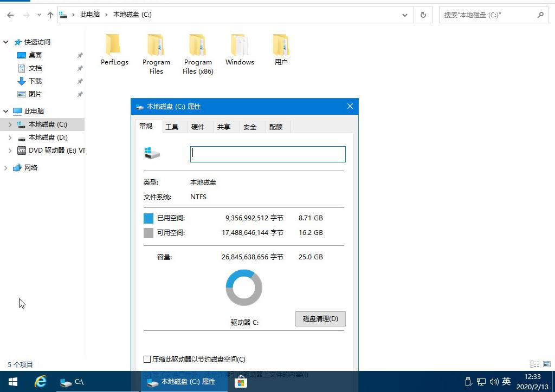Click 此电脑 in the address breadcrumb
Viewport: 555px width, 392px height.
tap(90, 15)
